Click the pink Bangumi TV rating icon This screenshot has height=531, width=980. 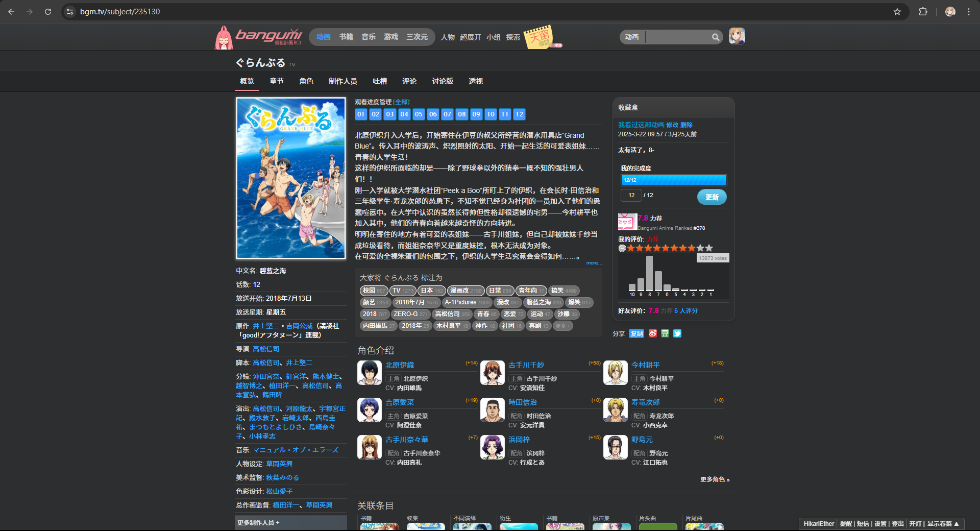click(627, 222)
